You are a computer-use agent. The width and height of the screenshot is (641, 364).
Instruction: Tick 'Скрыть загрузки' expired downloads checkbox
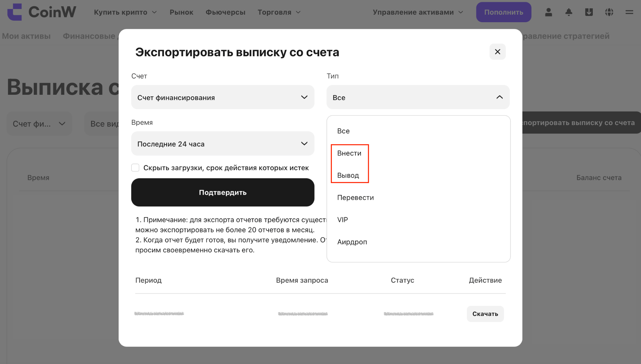(135, 168)
